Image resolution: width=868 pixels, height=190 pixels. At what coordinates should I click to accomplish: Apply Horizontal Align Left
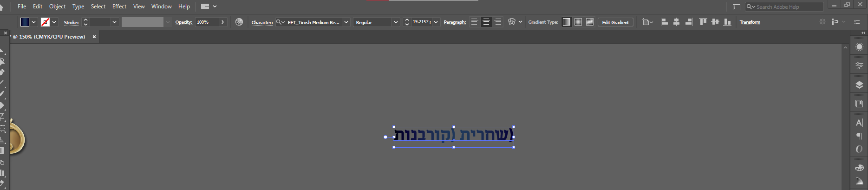point(664,22)
